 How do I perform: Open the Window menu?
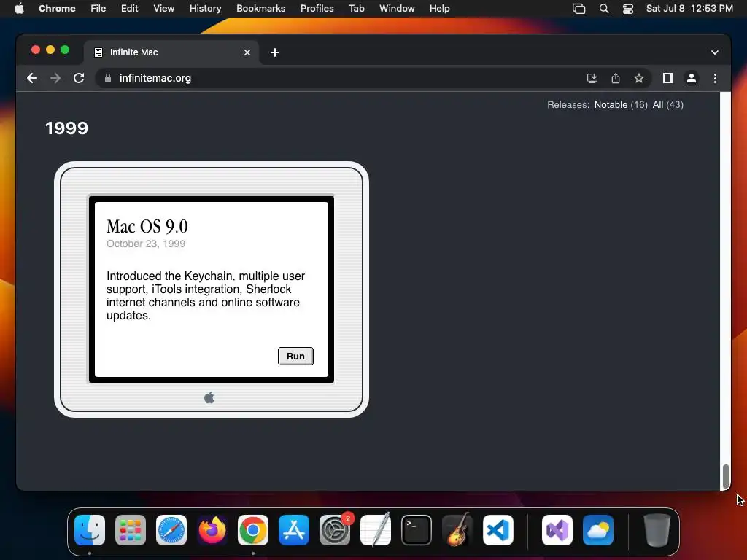(x=397, y=8)
